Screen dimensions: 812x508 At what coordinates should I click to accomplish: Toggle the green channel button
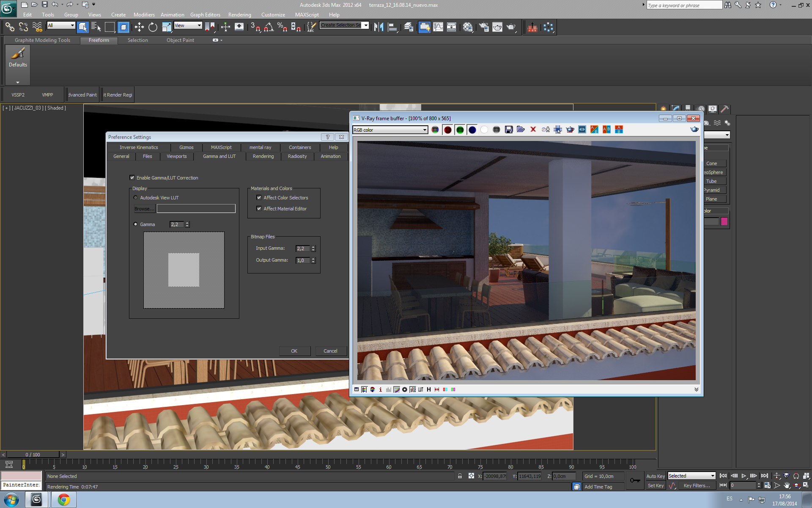coord(460,130)
